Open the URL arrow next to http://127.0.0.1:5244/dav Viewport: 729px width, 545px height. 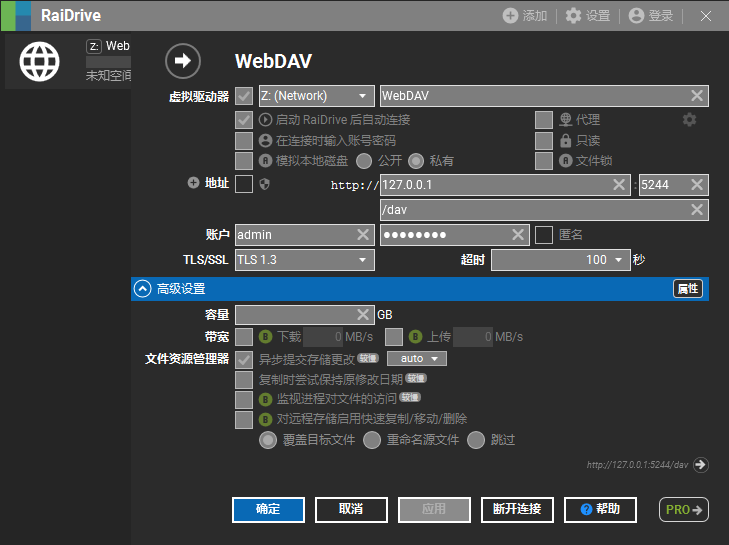(x=701, y=465)
